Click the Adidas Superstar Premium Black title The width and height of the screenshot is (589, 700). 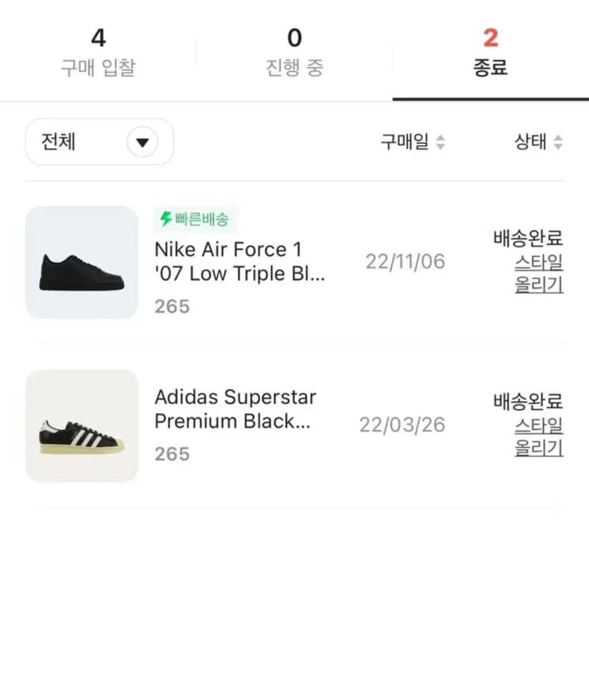tap(235, 409)
